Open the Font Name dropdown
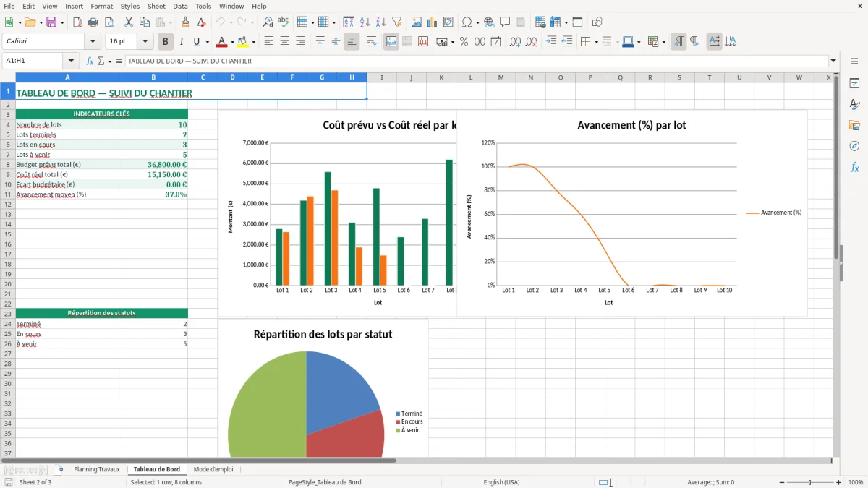Viewport: 868px width, 488px height. [93, 42]
